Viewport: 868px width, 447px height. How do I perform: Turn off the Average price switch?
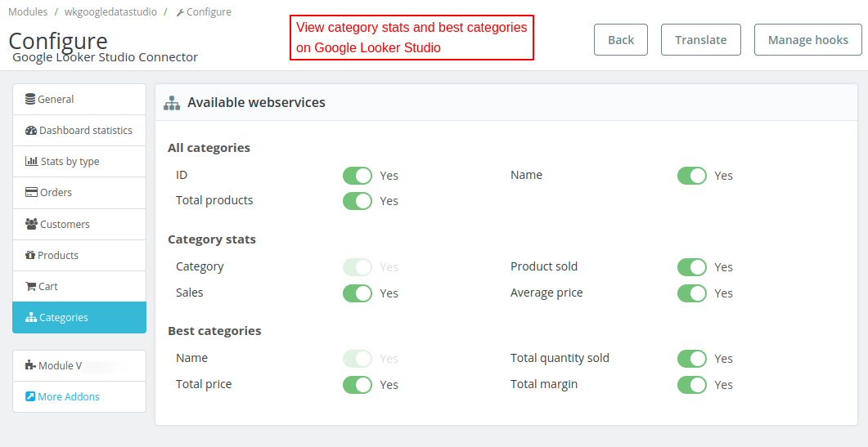(692, 293)
